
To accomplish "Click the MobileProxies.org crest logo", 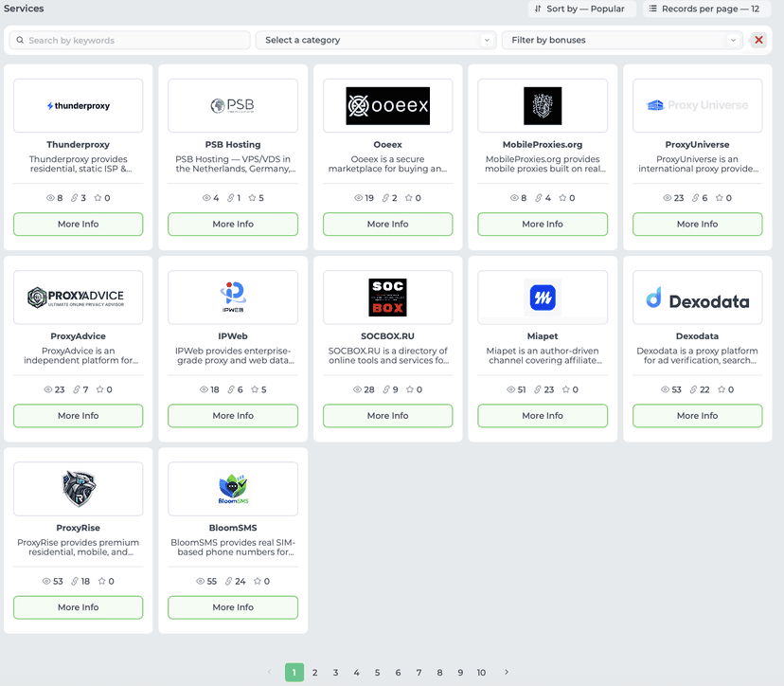I will pyautogui.click(x=543, y=105).
